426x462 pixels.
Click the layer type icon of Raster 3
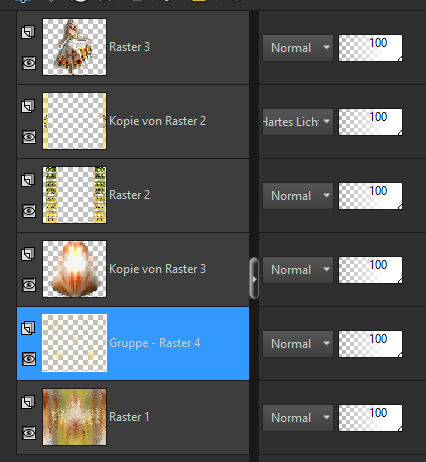tap(28, 32)
